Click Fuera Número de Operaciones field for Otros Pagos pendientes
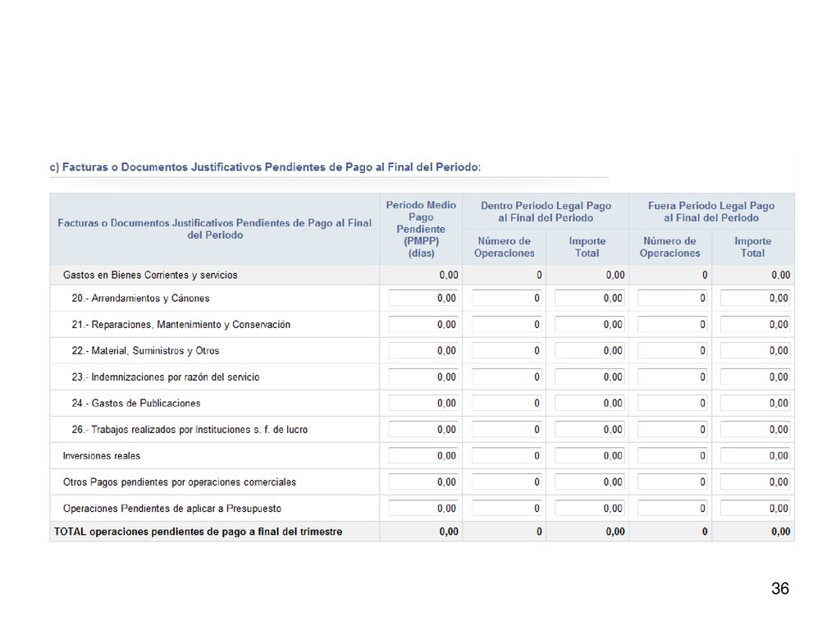This screenshot has width=840, height=630. [x=673, y=482]
